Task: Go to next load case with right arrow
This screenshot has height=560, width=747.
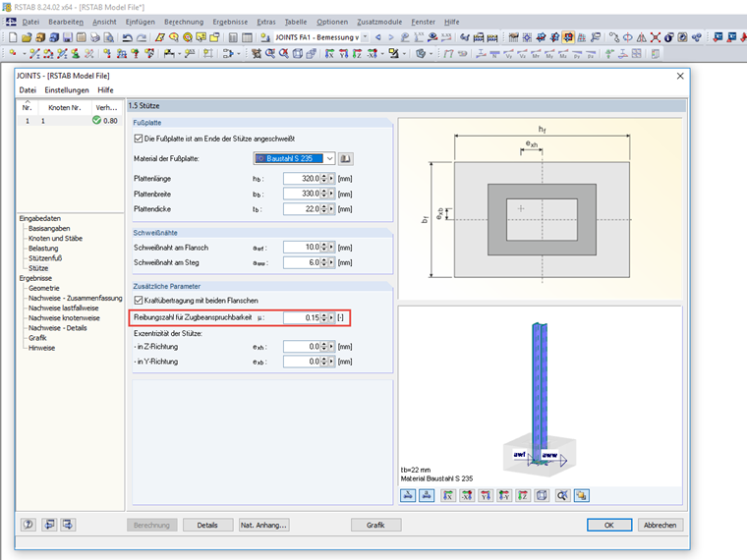Action: click(391, 37)
